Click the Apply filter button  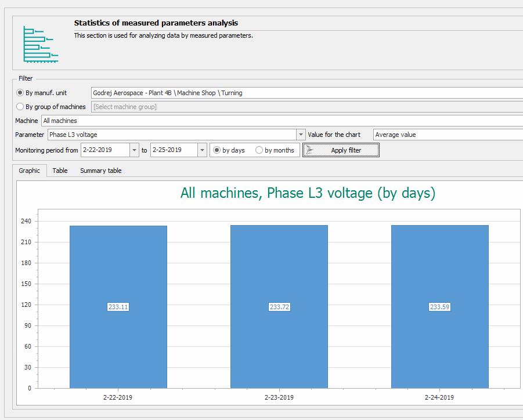click(x=341, y=150)
